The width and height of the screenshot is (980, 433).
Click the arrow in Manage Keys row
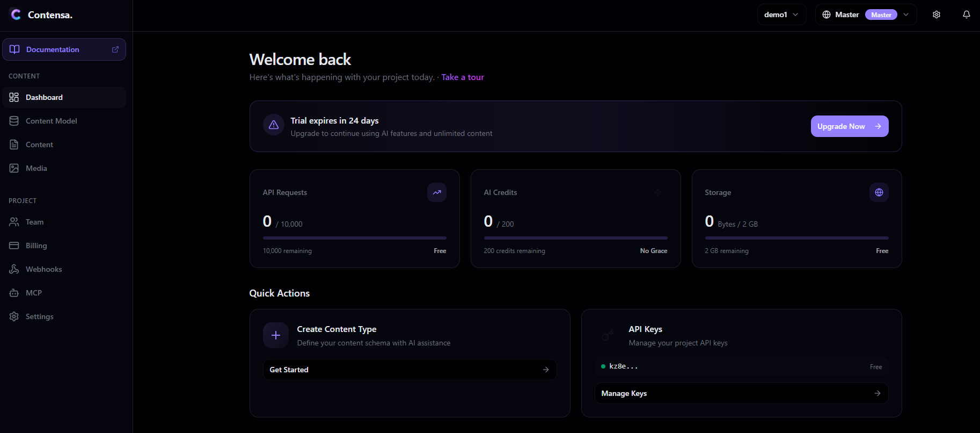[877, 393]
